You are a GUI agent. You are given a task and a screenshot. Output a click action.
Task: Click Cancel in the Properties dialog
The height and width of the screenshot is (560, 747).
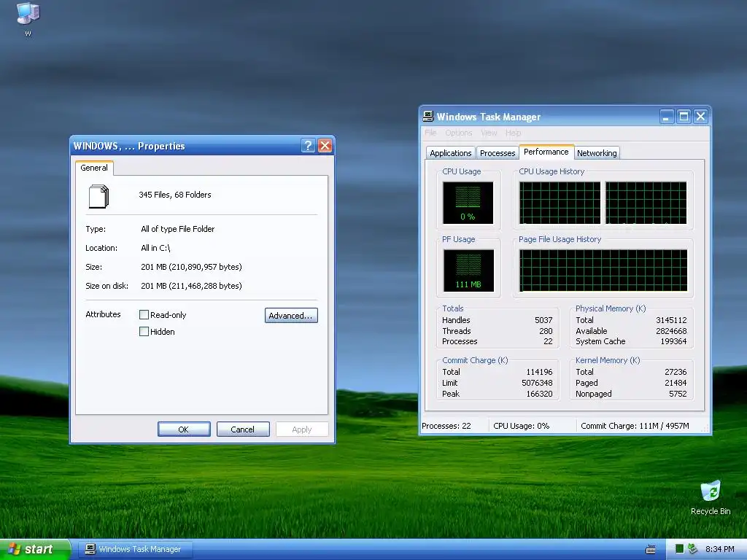click(x=243, y=429)
